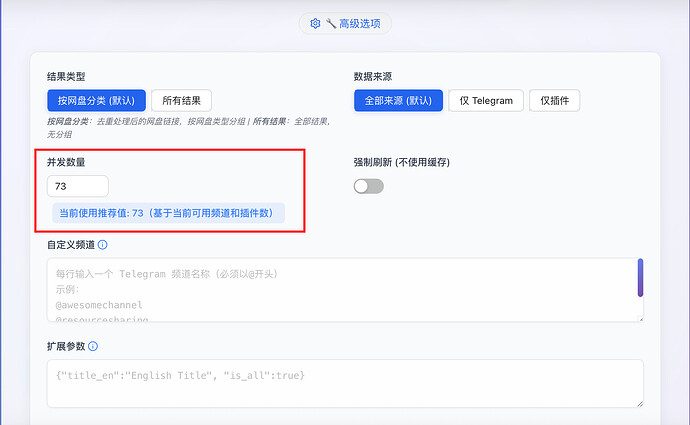Image resolution: width=690 pixels, height=425 pixels.
Task: Click the 数据来源 label
Action: coord(373,77)
